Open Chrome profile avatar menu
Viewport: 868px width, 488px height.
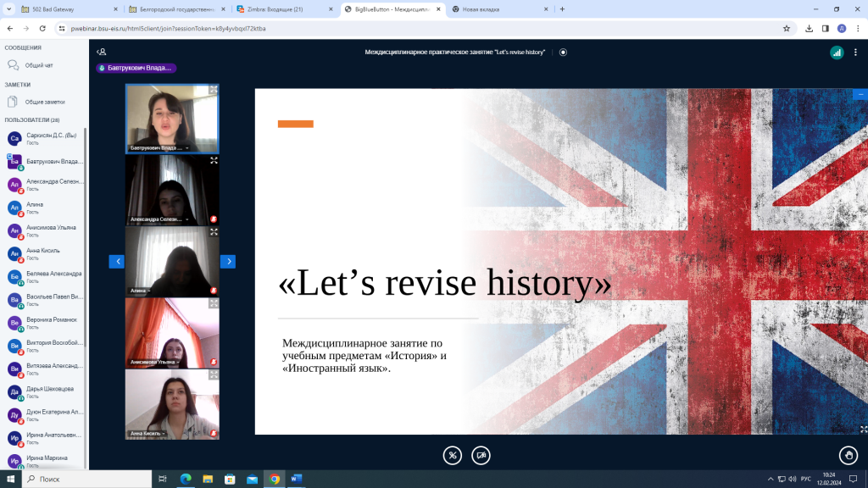842,28
